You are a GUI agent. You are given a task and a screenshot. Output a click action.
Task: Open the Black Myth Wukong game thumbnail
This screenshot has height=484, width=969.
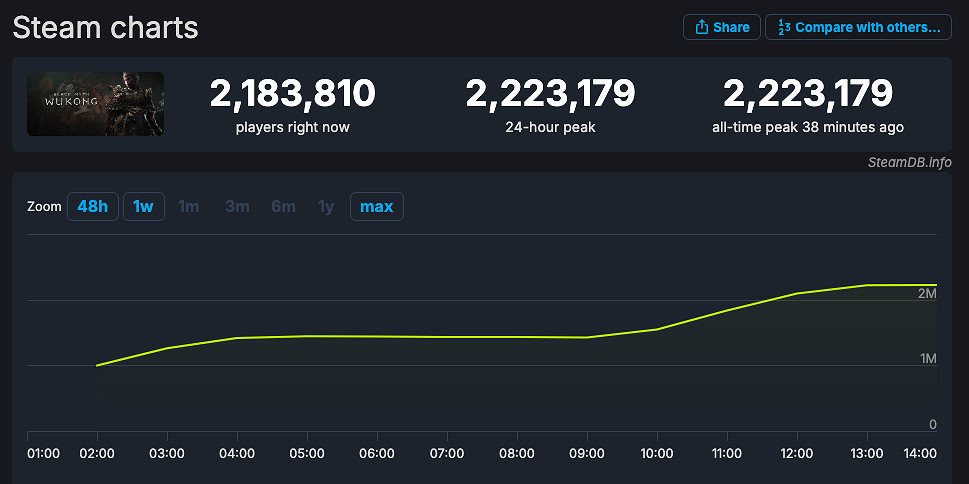(x=96, y=104)
